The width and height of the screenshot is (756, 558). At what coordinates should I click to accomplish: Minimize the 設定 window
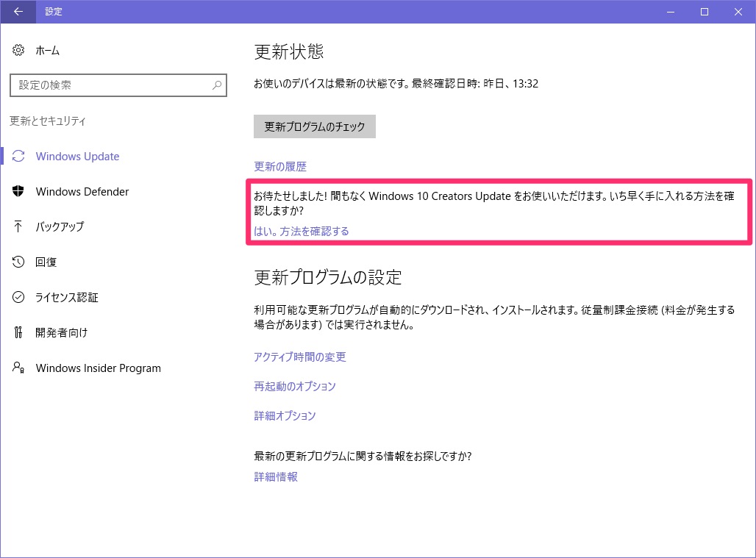tap(671, 12)
